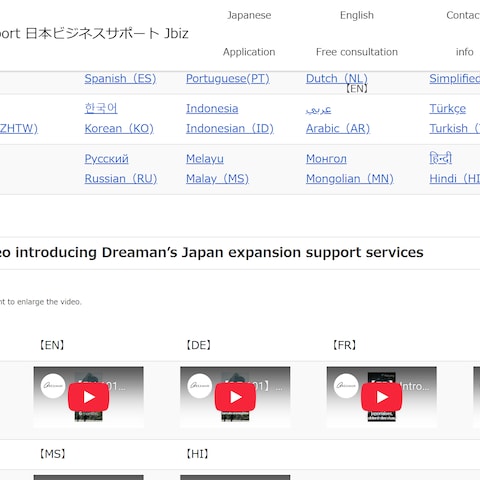Viewport: 480px width, 480px height.
Task: Click the 【DE】 video column label
Action: click(x=199, y=345)
